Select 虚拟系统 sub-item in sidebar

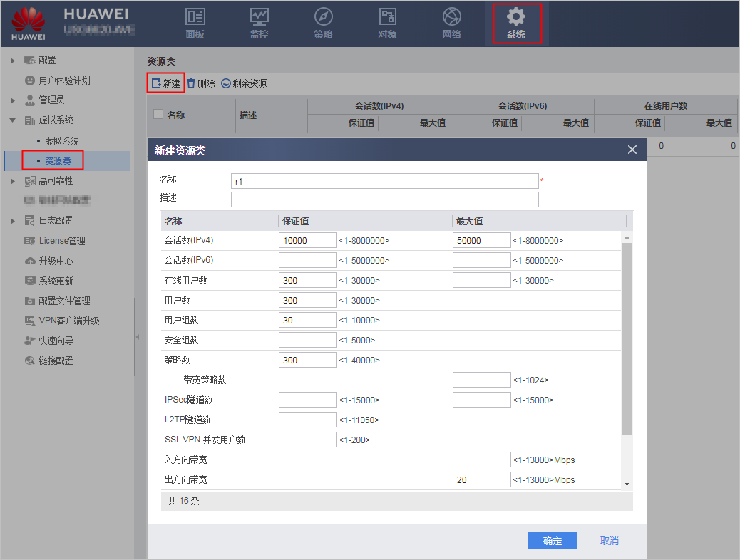pyautogui.click(x=61, y=141)
